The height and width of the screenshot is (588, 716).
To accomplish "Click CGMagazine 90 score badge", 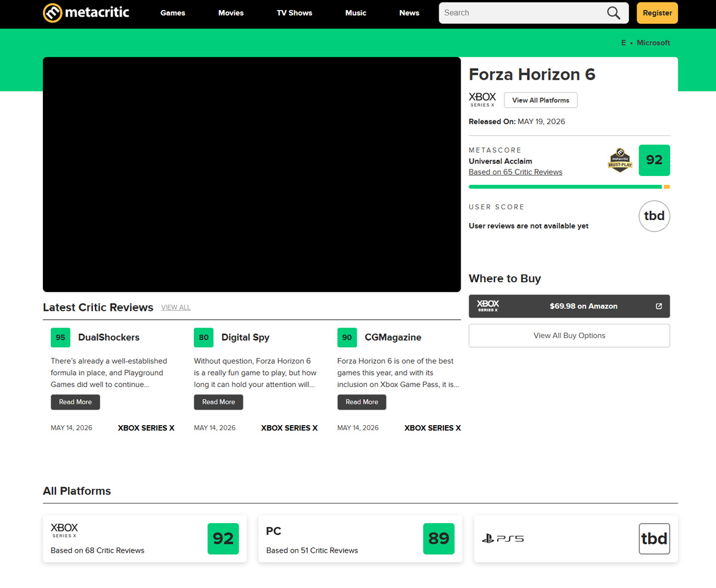I will [x=347, y=338].
